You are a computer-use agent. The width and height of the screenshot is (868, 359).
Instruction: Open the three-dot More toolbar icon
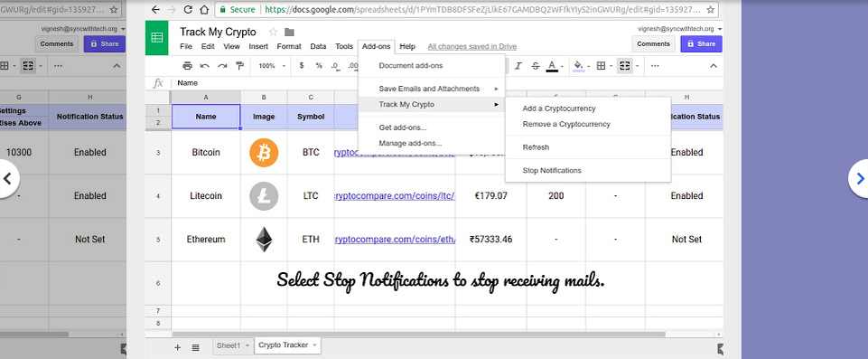[655, 66]
